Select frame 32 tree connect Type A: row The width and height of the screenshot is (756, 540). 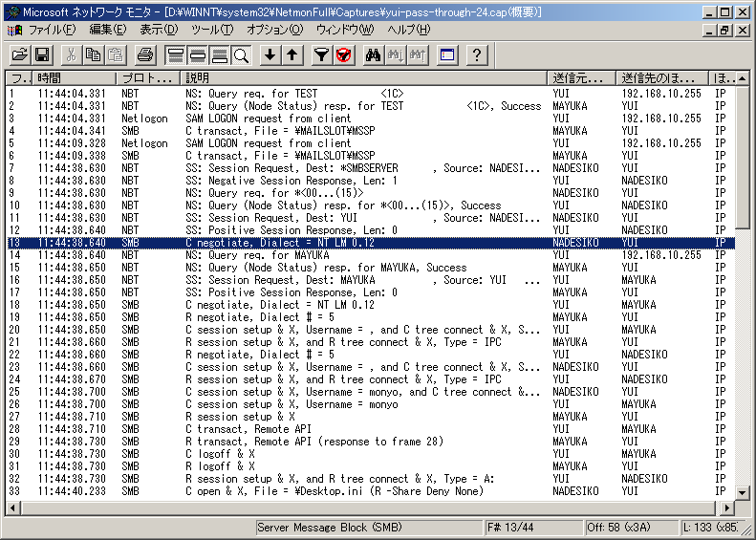370,479
